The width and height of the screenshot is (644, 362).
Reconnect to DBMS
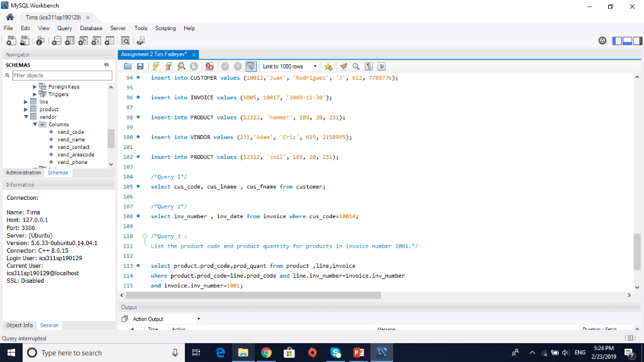coord(141,41)
